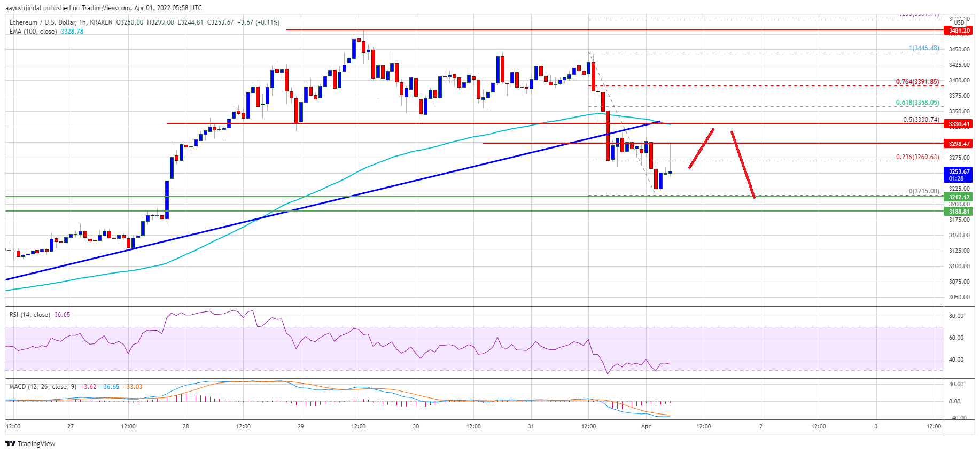Click the 0.236(3269.63) Fibonacci level label
This screenshot has height=453, width=980.
[x=917, y=157]
